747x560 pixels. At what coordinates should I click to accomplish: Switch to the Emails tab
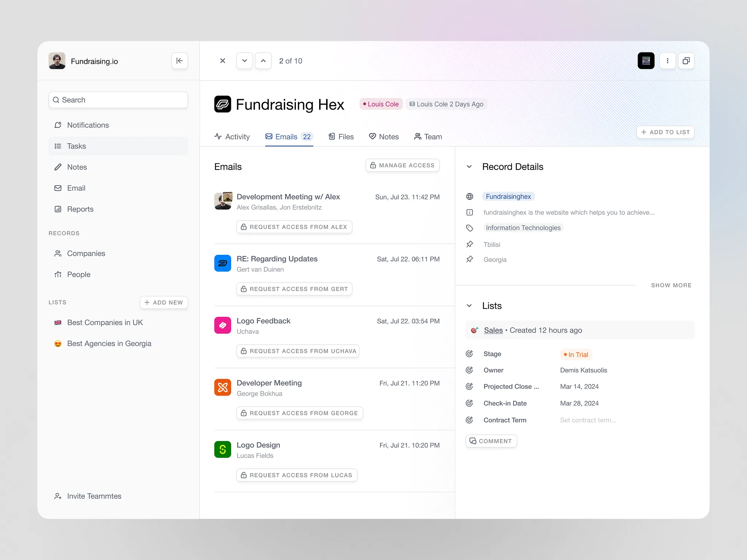click(x=289, y=137)
